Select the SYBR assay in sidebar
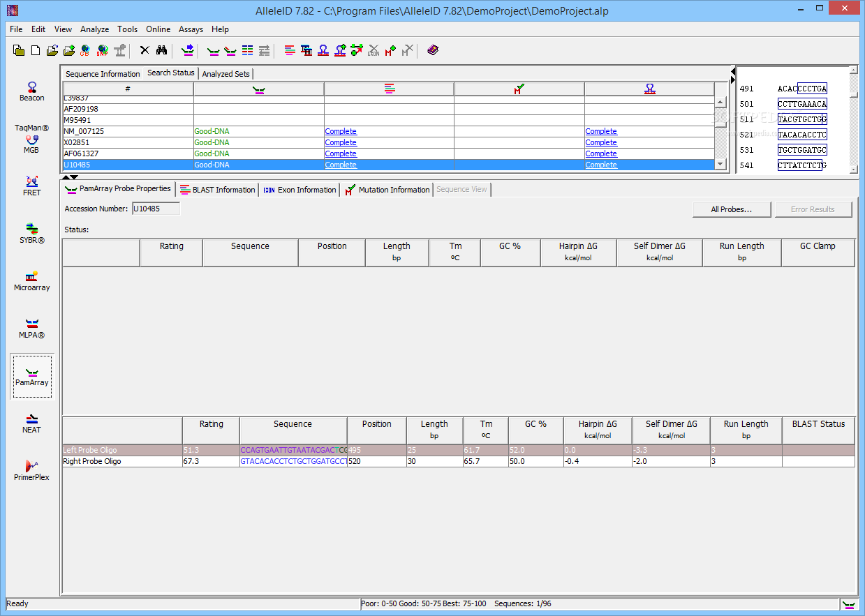Viewport: 865px width, 616px height. coord(31,234)
